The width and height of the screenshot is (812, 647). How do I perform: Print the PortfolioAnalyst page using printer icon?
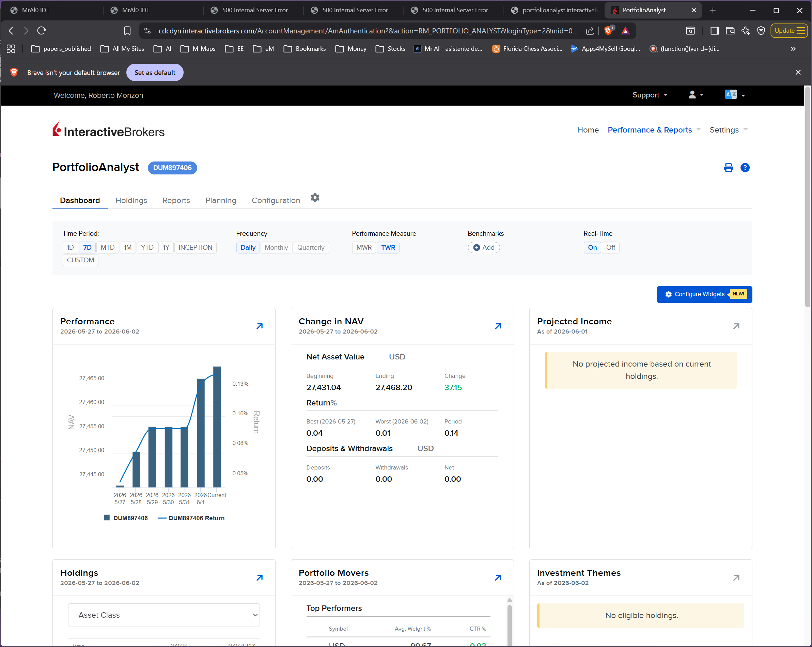(x=729, y=168)
